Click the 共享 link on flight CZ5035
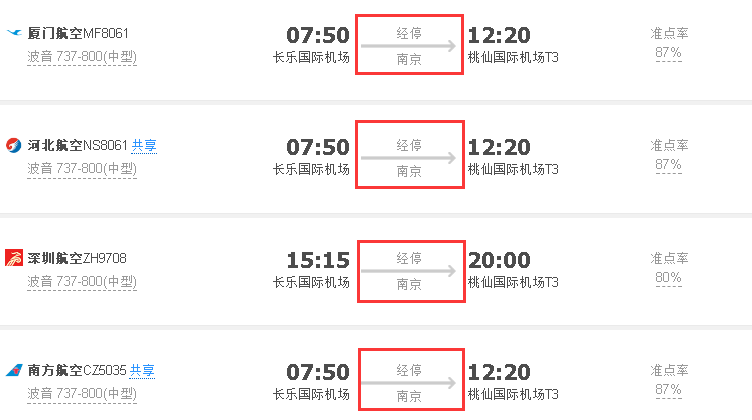 click(x=142, y=371)
